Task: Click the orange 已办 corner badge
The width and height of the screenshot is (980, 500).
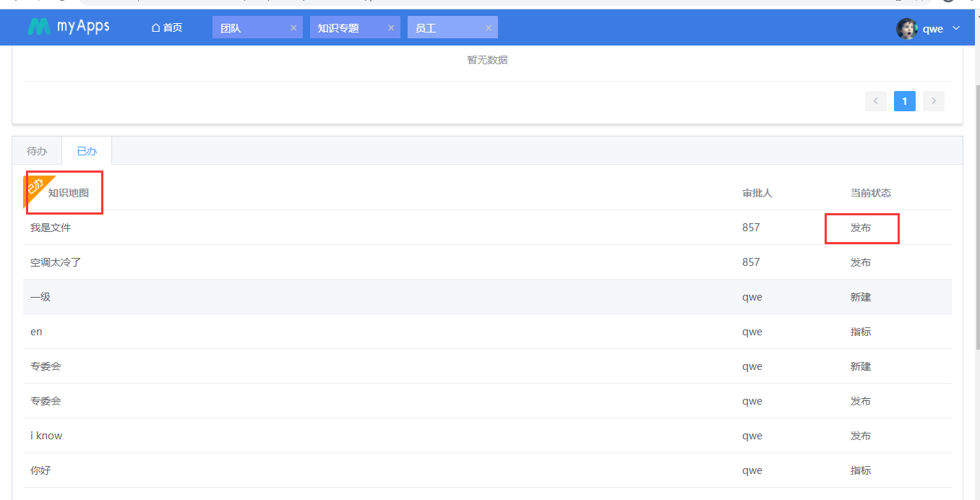Action: point(35,186)
